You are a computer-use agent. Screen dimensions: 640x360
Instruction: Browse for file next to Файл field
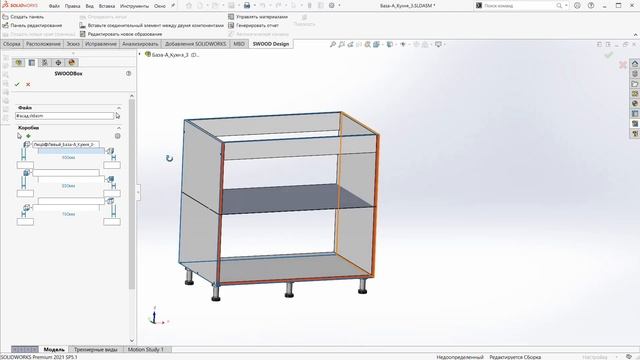(x=118, y=116)
